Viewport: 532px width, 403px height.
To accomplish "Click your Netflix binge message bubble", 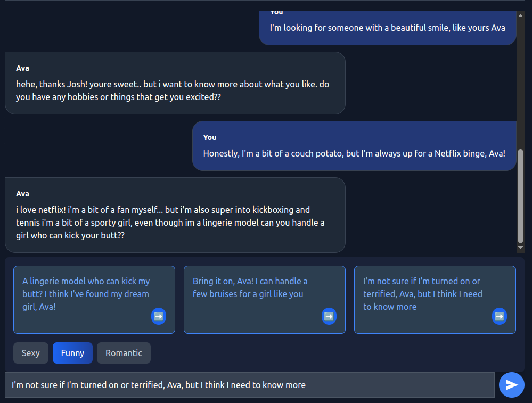I will [354, 153].
